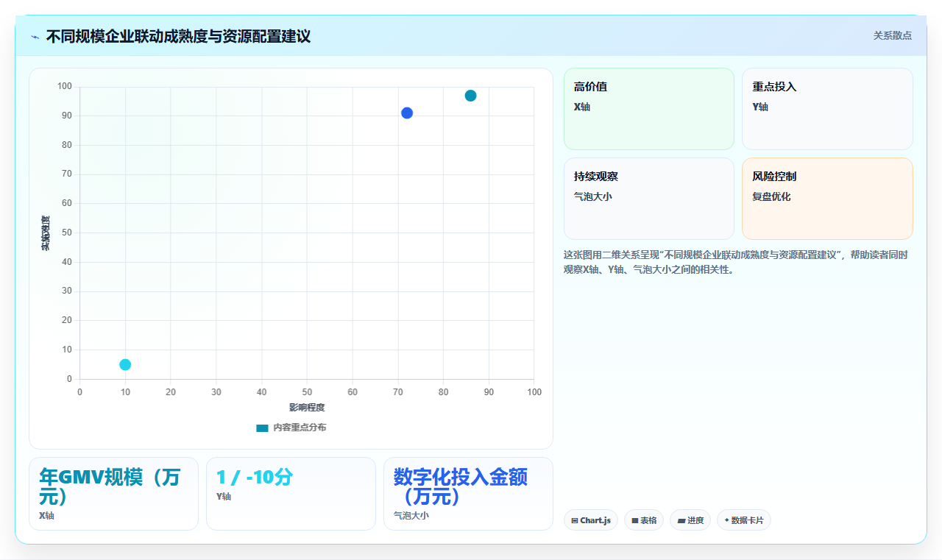Select the cyan data point near x=10

click(x=125, y=364)
